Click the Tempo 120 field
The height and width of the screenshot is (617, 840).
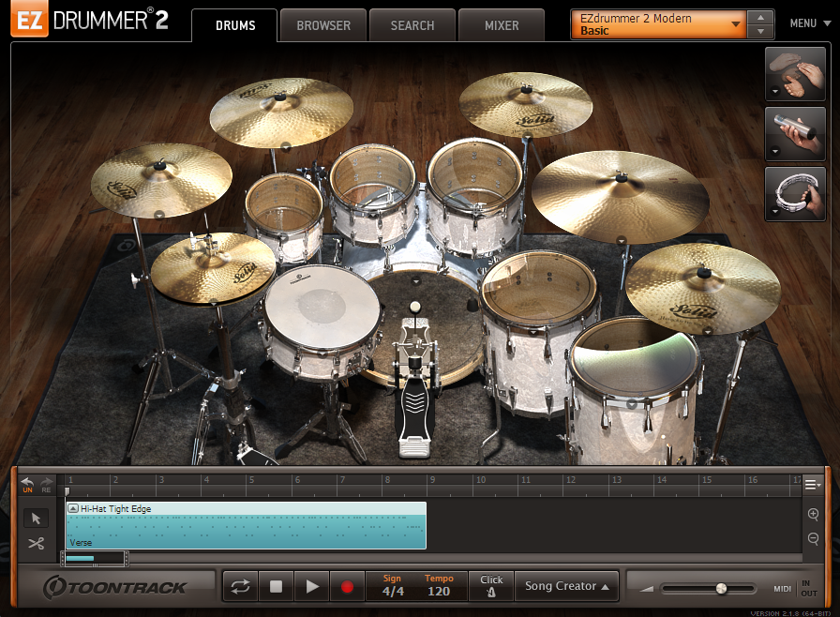[439, 591]
